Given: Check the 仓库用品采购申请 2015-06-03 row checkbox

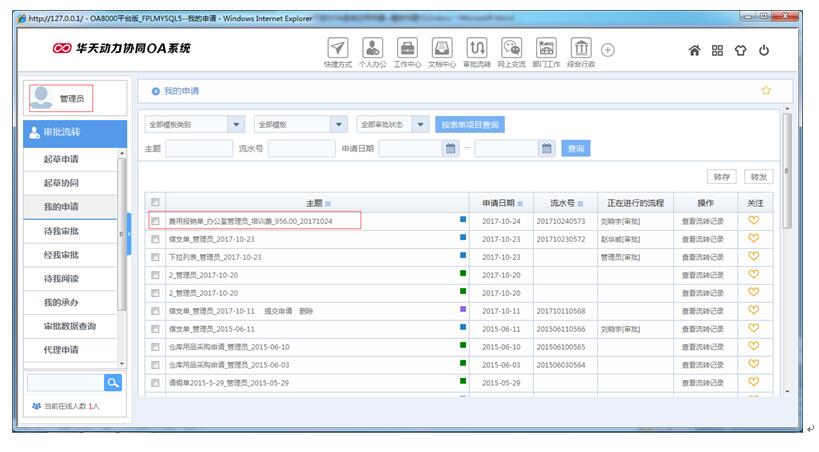Looking at the screenshot, I should (x=155, y=365).
